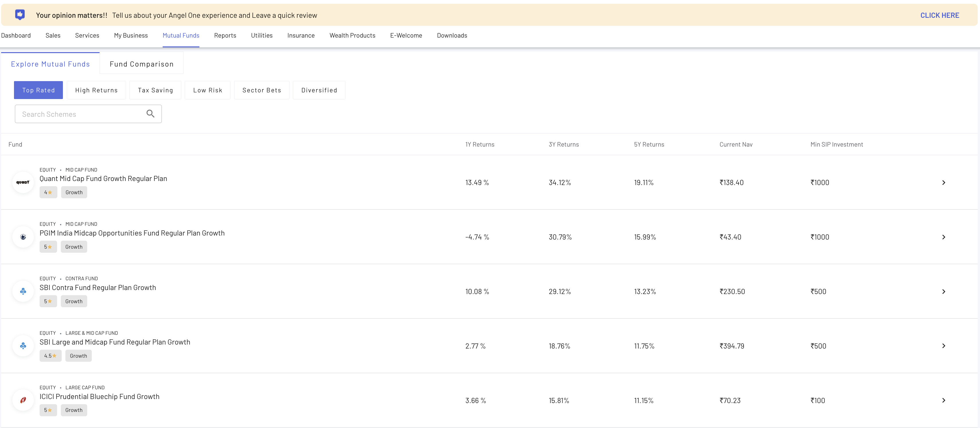
Task: Click the CLICK HERE review link
Action: [939, 15]
